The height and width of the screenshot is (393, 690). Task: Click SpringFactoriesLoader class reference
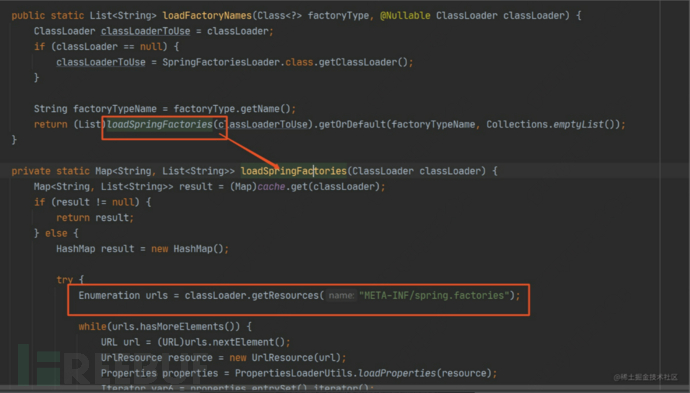point(221,62)
